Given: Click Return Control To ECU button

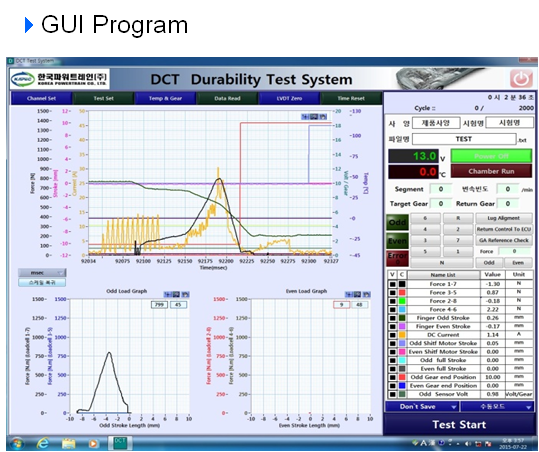Looking at the screenshot, I should pos(504,229).
